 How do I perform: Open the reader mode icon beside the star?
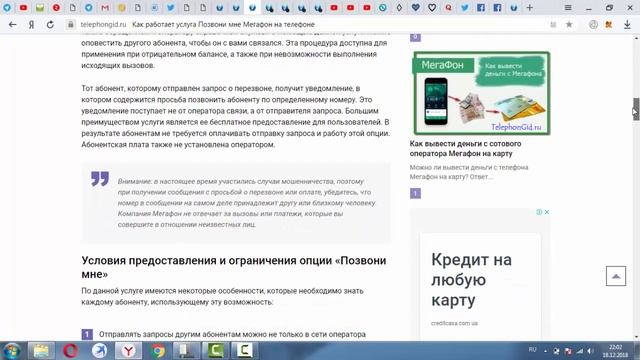tap(553, 24)
